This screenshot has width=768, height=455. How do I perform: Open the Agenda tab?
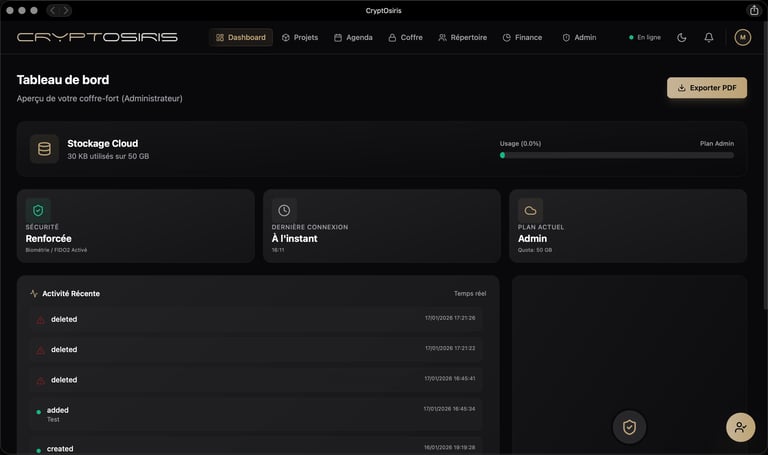(x=353, y=37)
